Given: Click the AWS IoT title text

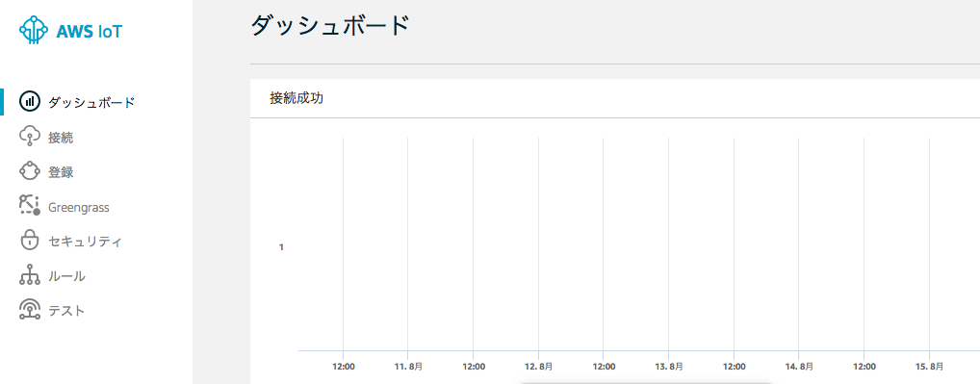Looking at the screenshot, I should tap(89, 31).
